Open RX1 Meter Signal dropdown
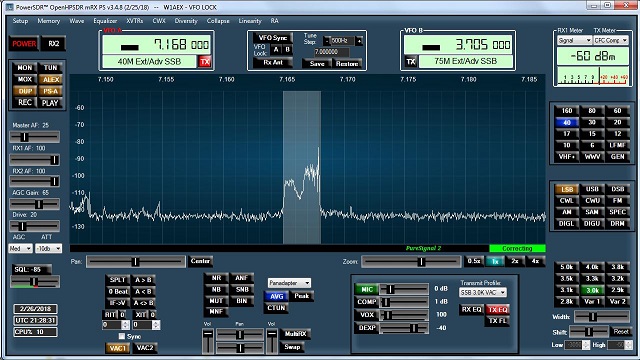The height and width of the screenshot is (360, 640). click(x=574, y=40)
